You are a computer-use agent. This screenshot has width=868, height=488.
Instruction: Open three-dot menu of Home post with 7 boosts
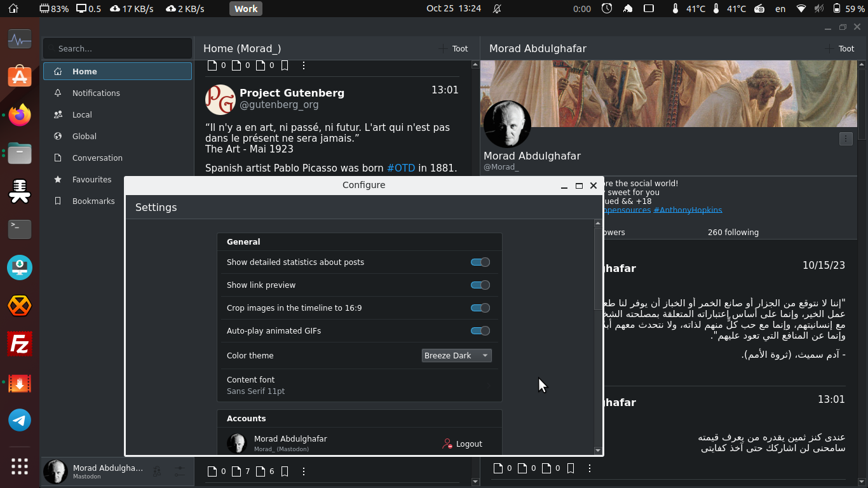pyautogui.click(x=304, y=471)
